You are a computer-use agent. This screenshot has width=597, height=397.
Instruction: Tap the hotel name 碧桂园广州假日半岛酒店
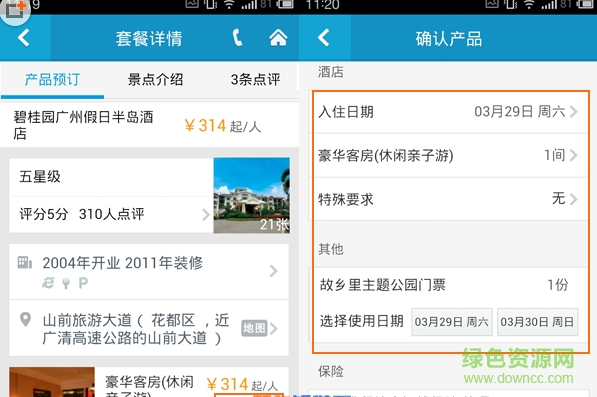coord(83,125)
